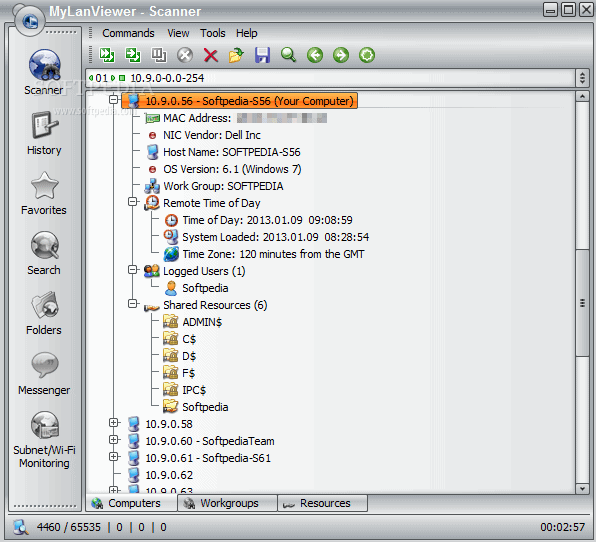Collapse the 10.9.0.56 Softpedia-S56 node

click(x=113, y=100)
